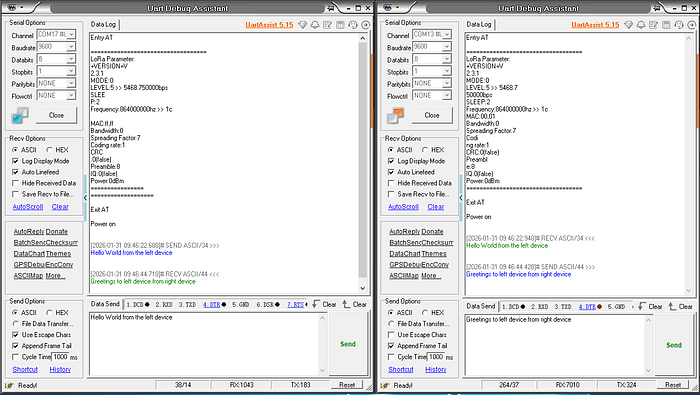Click the Cycle Time 1000 field in the left window
The height and width of the screenshot is (395, 700).
tap(60, 357)
